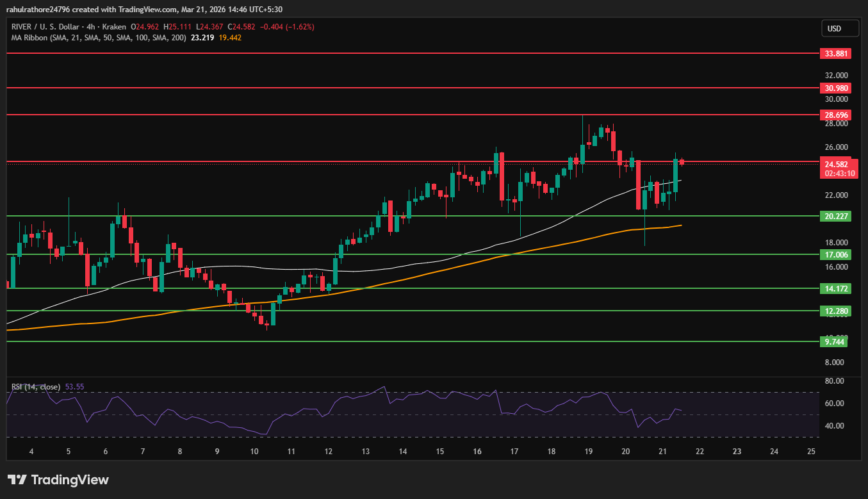868x499 pixels.
Task: Click the USD currency button
Action: (840, 28)
